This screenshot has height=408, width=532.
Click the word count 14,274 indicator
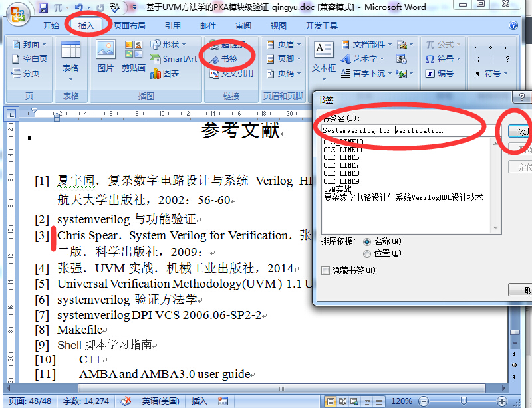coord(86,401)
